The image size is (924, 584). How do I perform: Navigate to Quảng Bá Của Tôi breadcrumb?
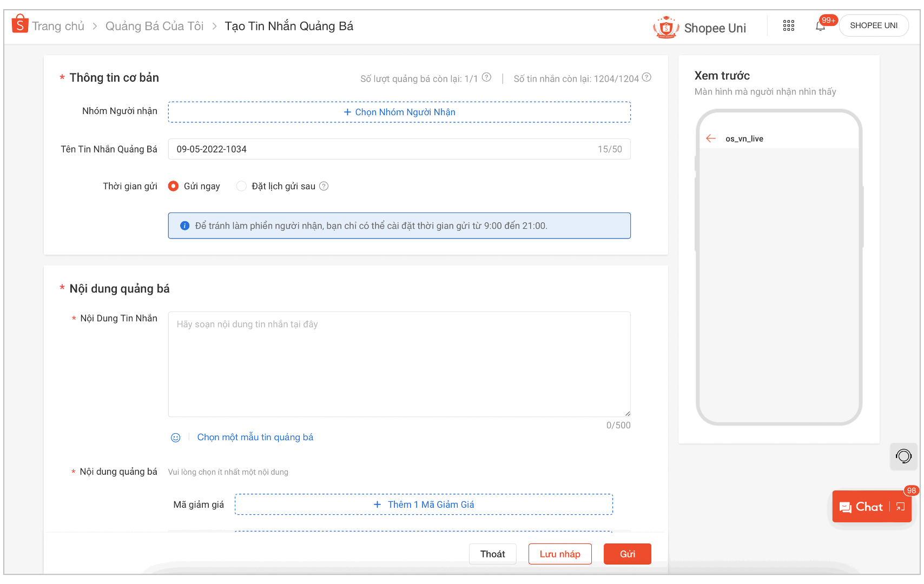coord(154,26)
